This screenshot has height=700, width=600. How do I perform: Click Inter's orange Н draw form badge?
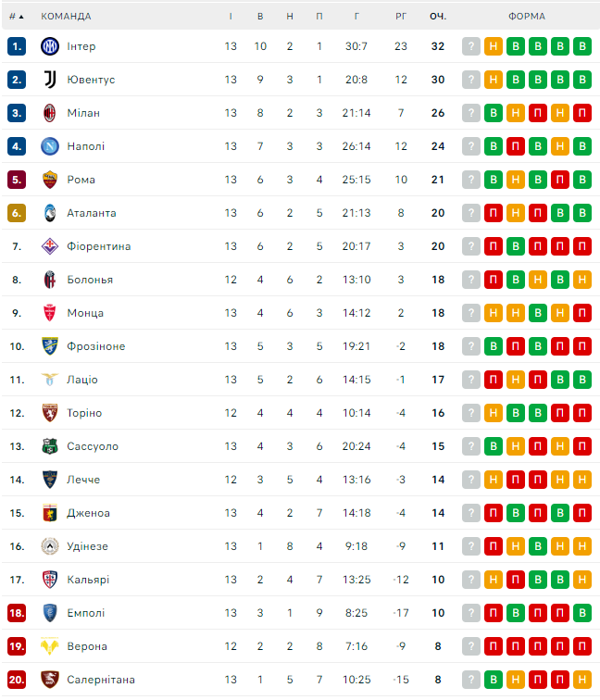[494, 46]
